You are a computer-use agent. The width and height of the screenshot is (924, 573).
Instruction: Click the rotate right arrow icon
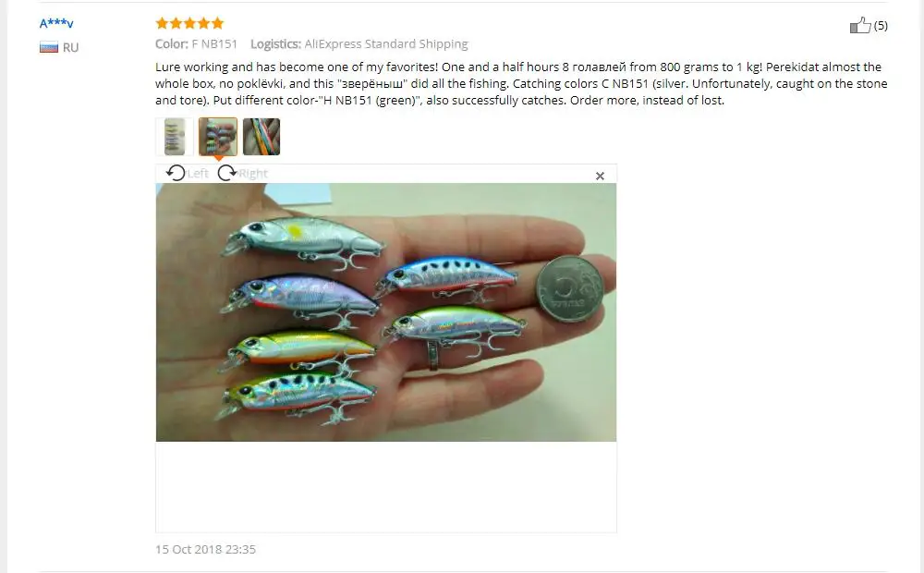227,173
